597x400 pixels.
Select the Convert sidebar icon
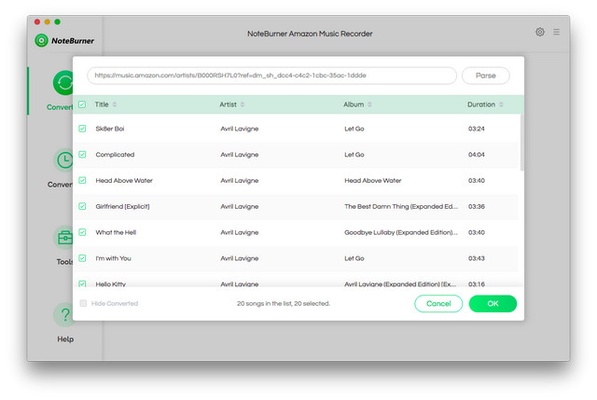click(x=63, y=83)
